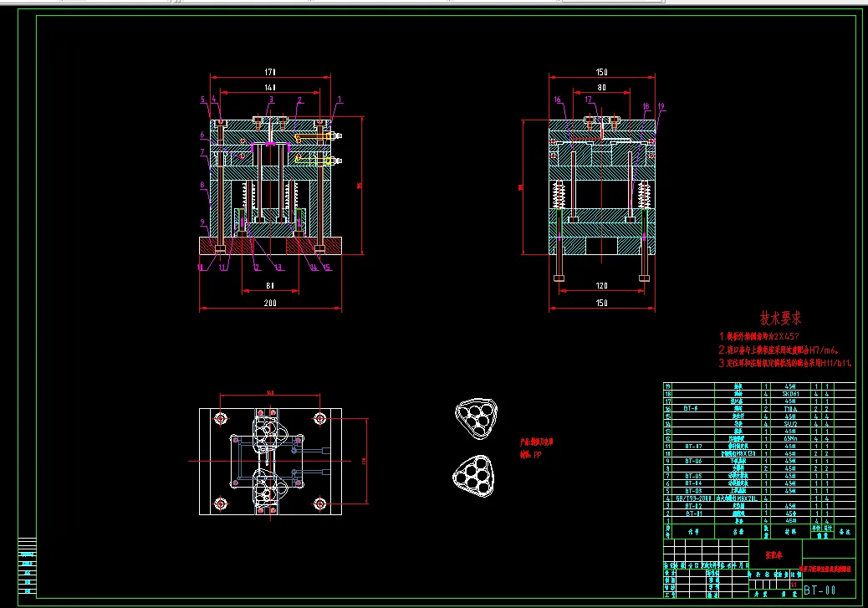Viewport: 868px width, 608px height.
Task: Click the red PP material note
Action: tap(530, 455)
